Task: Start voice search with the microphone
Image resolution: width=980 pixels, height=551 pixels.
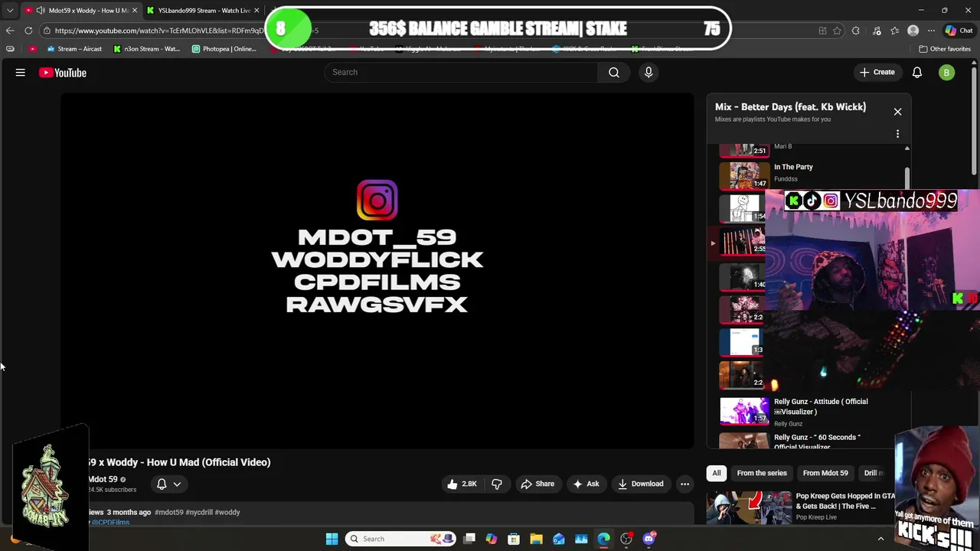Action: pos(648,72)
